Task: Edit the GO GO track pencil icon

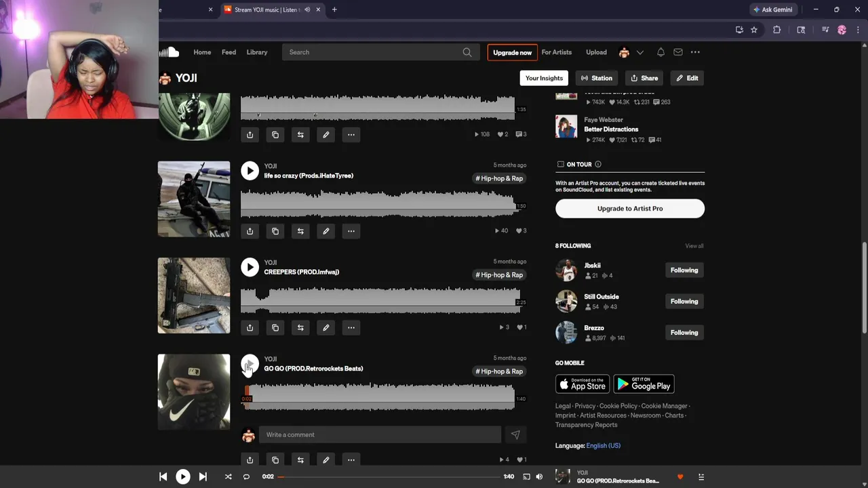Action: 325,460
